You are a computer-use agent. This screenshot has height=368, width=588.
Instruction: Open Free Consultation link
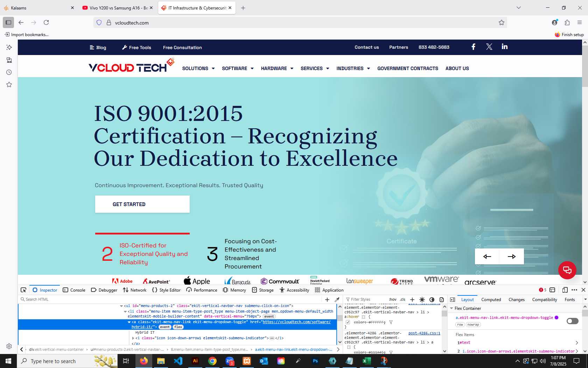point(182,47)
